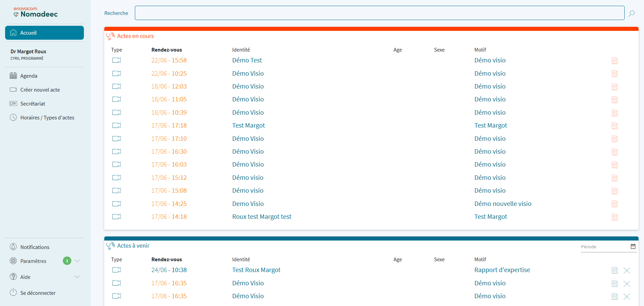Screen dimensions: 644x306
Task: Expand the Aide chevron
Action: [x=77, y=277]
